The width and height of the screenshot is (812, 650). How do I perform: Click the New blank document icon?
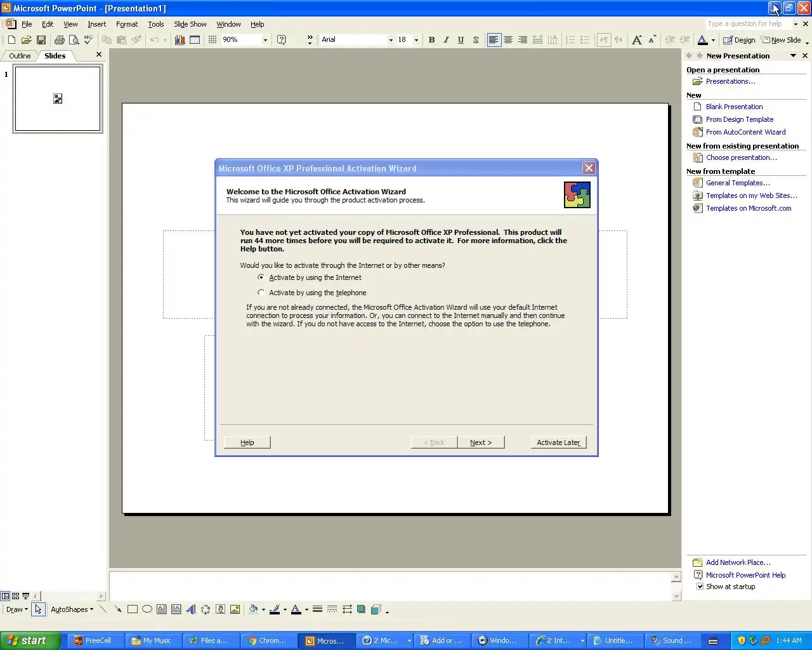point(11,40)
